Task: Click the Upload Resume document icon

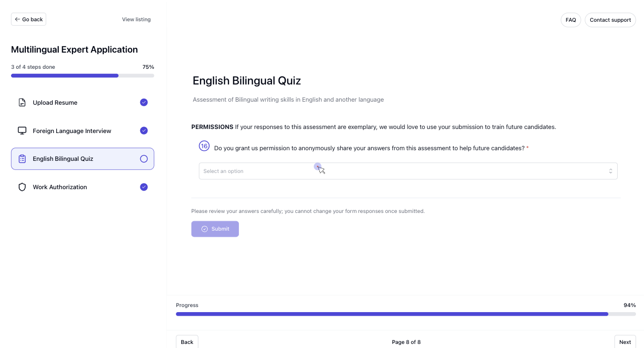Action: coord(22,102)
